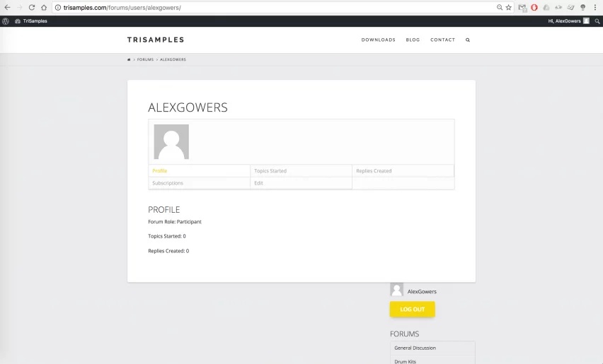The image size is (603, 364).
Task: Go to browser home page icon
Action: click(x=44, y=7)
